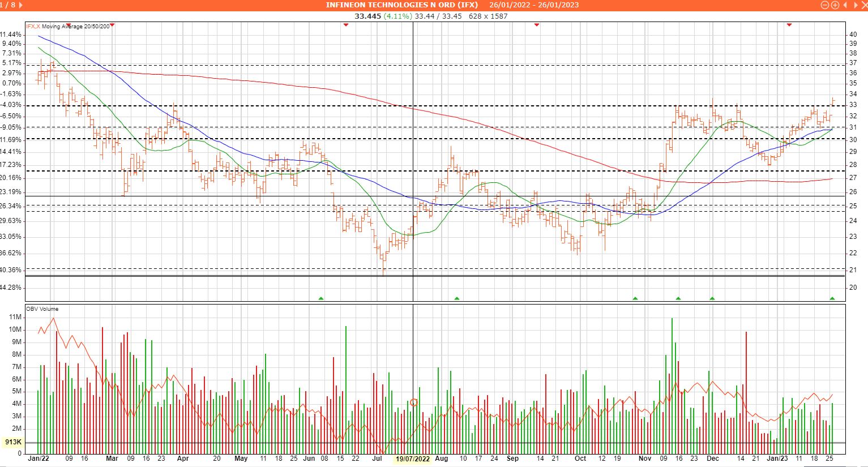Click the date range 26/01/2022 - 26/01/2023
The width and height of the screenshot is (868, 467).
[x=534, y=5]
